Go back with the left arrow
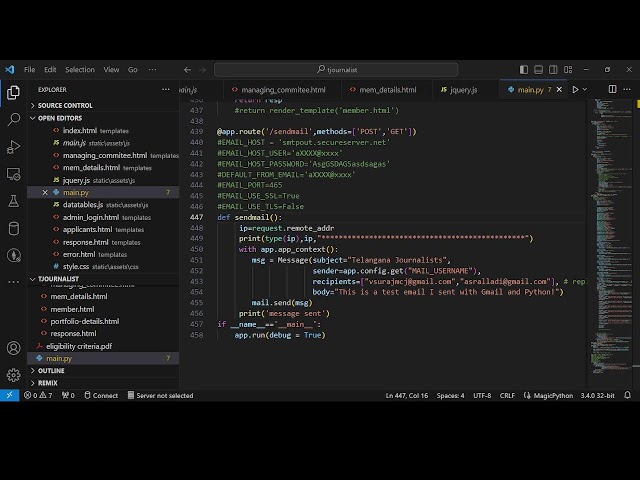640x480 pixels. point(187,70)
